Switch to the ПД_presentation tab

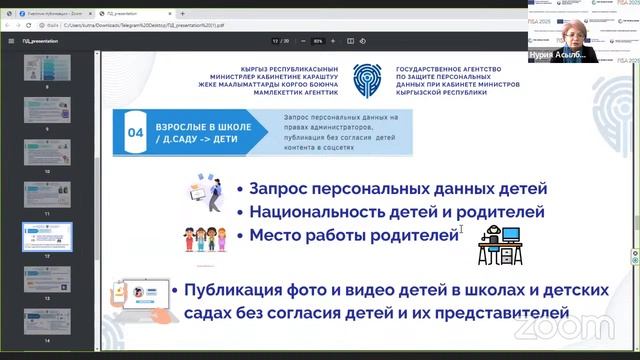tap(135, 13)
